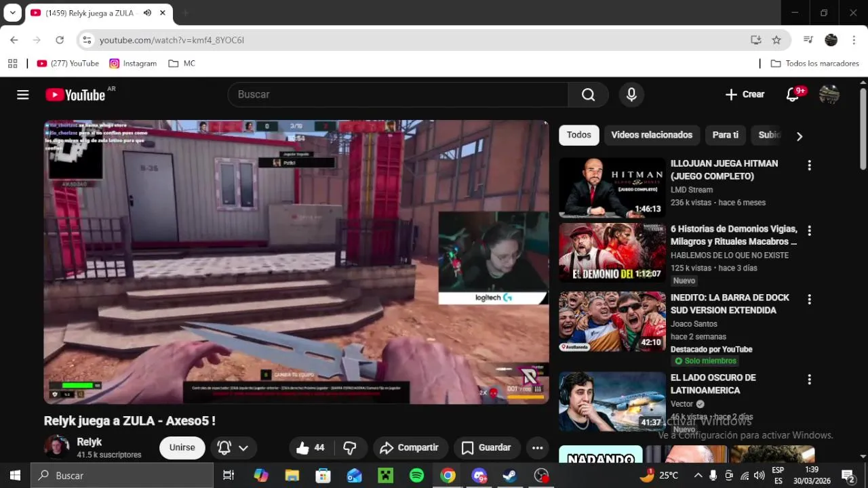Reload the page in Chrome
Screen dimensions: 868x488
(x=60, y=40)
